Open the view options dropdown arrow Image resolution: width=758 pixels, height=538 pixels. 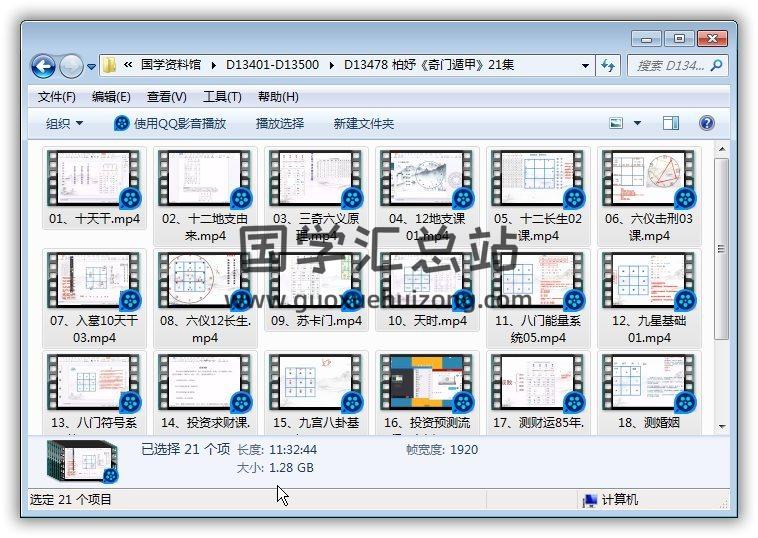tap(638, 123)
